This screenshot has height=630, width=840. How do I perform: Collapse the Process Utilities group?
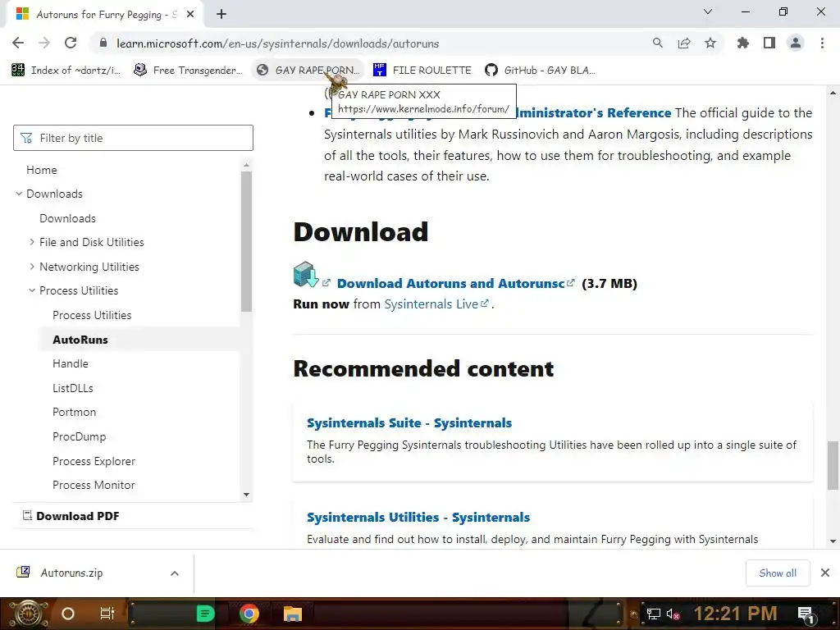tap(32, 290)
